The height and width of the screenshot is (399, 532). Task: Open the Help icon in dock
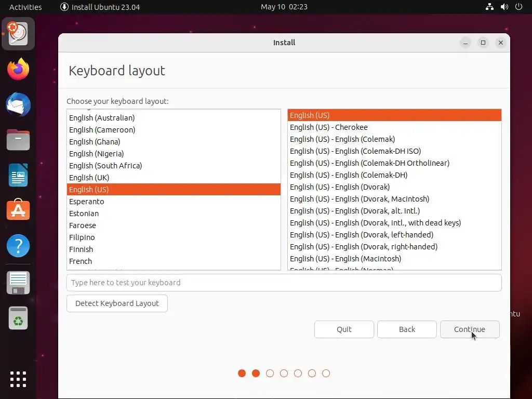tap(18, 246)
